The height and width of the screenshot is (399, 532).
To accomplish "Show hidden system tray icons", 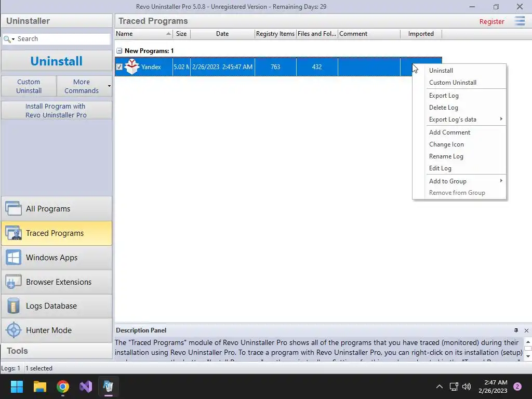I will coord(440,387).
